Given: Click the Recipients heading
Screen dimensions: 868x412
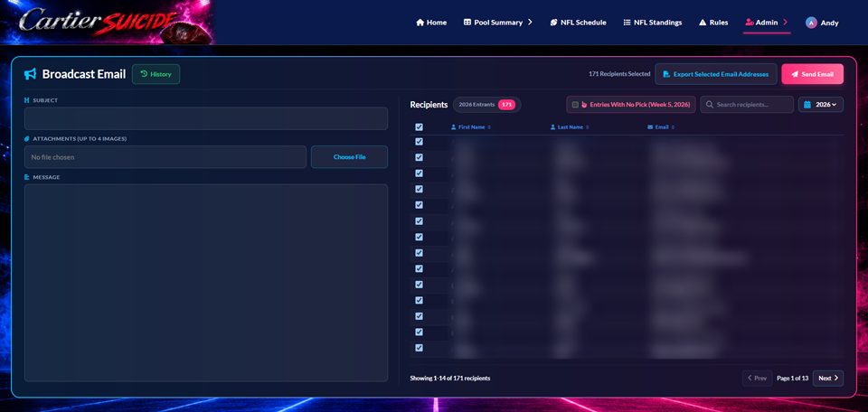Looking at the screenshot, I should 429,105.
